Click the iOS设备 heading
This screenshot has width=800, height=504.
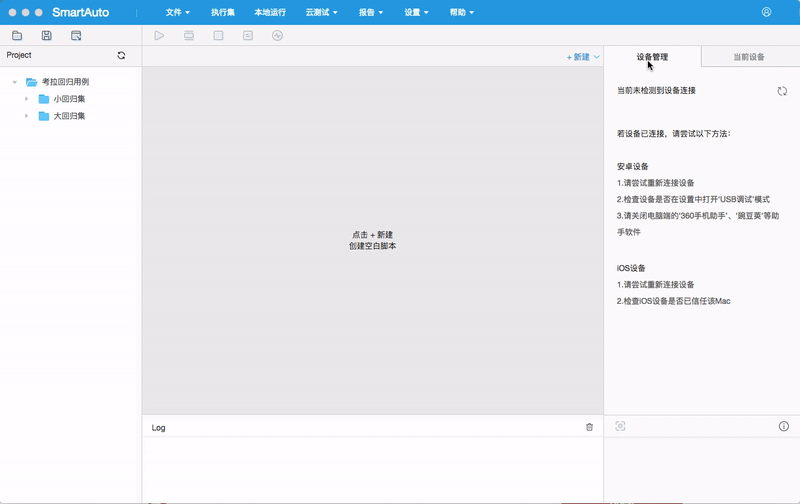[x=631, y=268]
